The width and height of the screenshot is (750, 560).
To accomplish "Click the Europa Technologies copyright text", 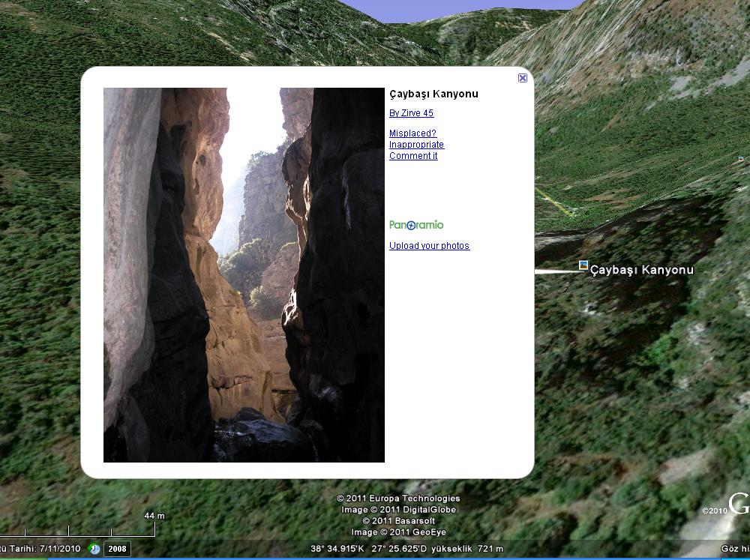I will click(x=398, y=499).
